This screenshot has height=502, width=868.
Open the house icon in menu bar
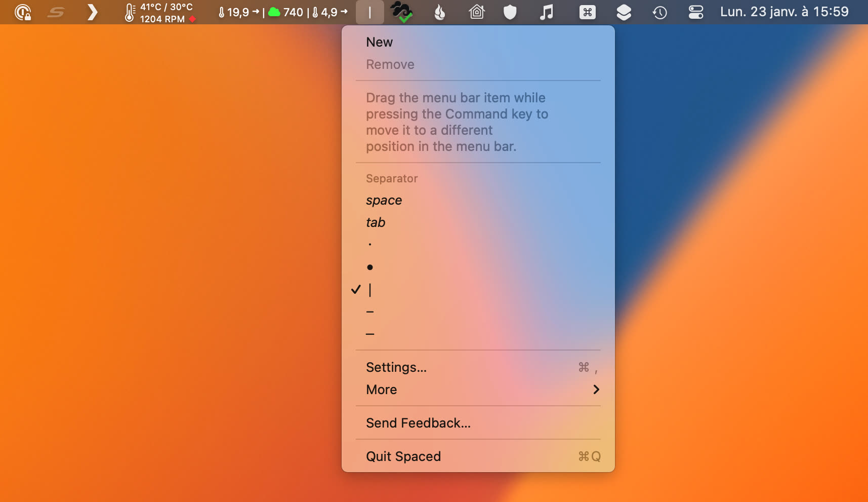(x=477, y=12)
